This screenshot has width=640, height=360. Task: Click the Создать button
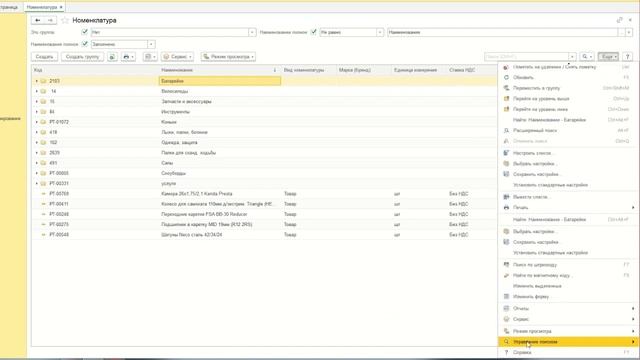(44, 57)
